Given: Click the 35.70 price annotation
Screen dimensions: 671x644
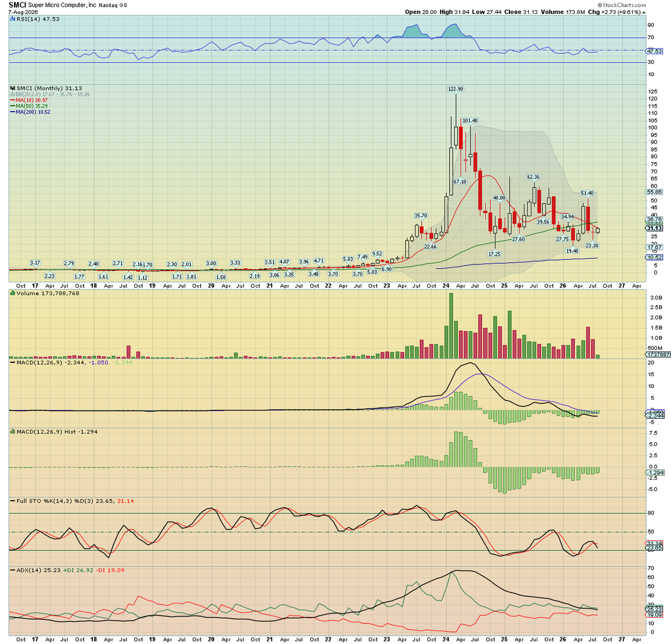Looking at the screenshot, I should pos(420,216).
